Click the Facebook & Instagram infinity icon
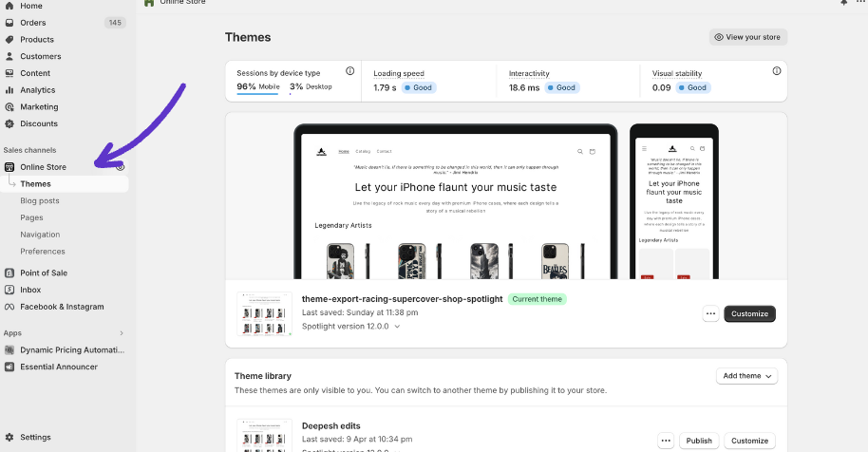Image resolution: width=868 pixels, height=452 pixels. 9,307
